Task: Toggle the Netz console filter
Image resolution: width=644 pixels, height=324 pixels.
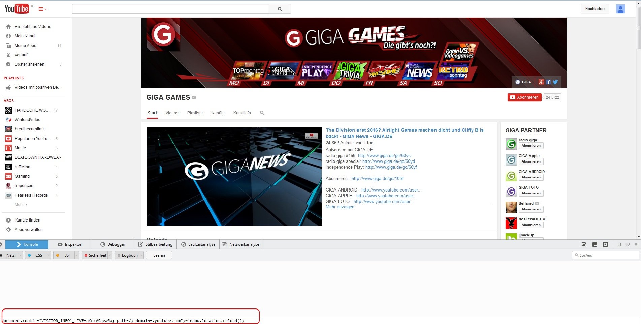Action: pyautogui.click(x=9, y=255)
